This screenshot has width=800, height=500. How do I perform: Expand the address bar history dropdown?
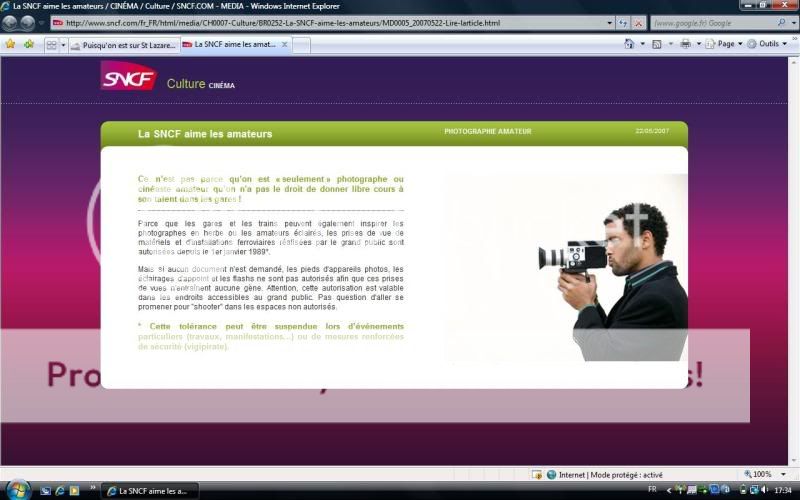(x=610, y=23)
